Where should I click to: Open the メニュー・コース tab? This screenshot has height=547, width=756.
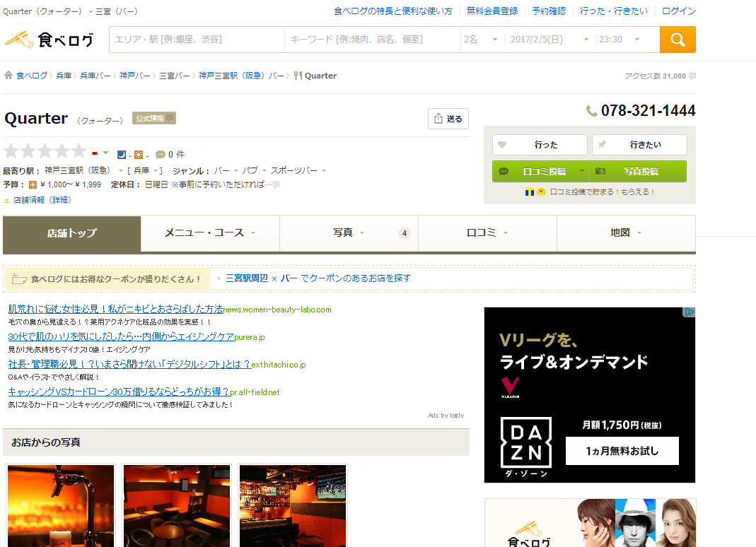click(x=210, y=233)
